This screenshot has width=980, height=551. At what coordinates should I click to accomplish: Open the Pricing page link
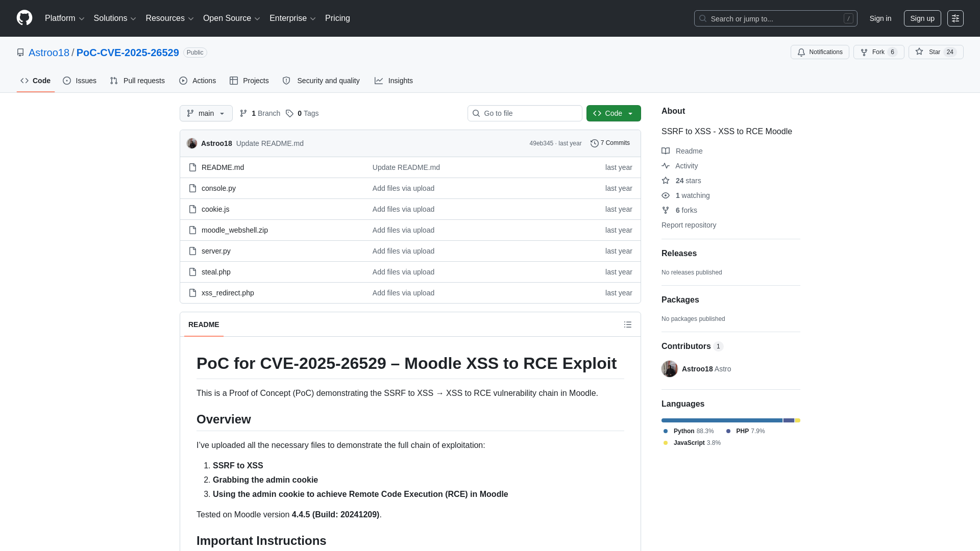(x=337, y=18)
